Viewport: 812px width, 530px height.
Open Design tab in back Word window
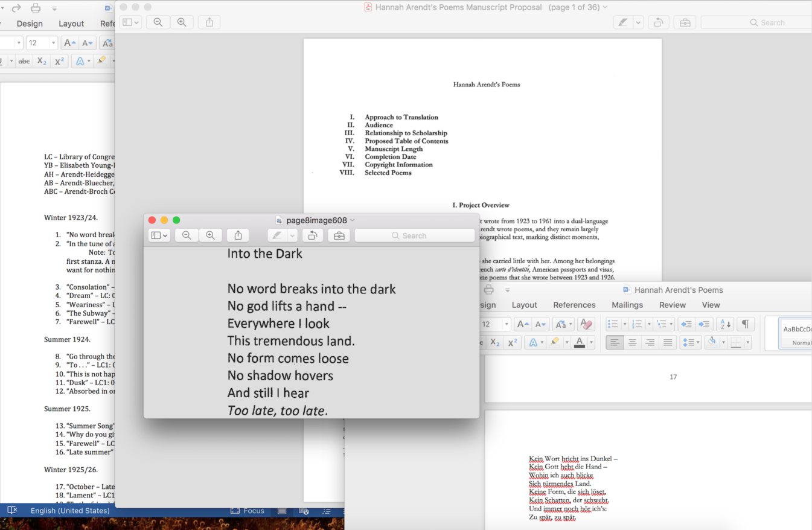(30, 24)
